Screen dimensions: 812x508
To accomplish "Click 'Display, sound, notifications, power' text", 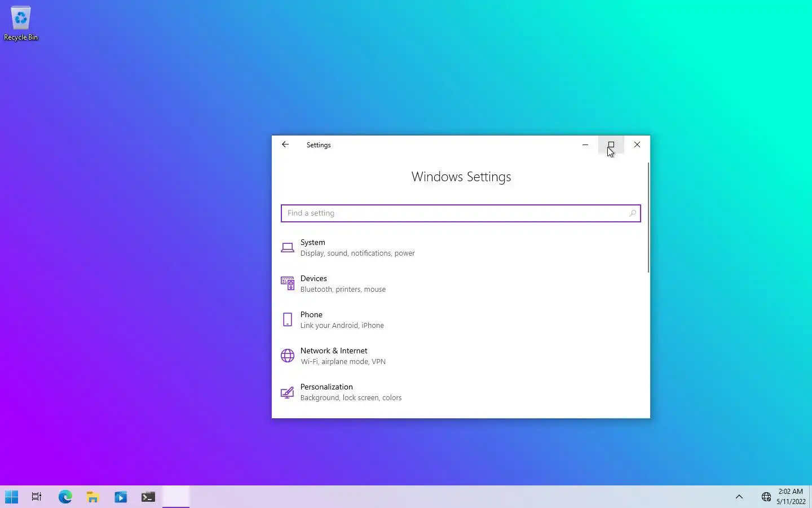I will [358, 253].
